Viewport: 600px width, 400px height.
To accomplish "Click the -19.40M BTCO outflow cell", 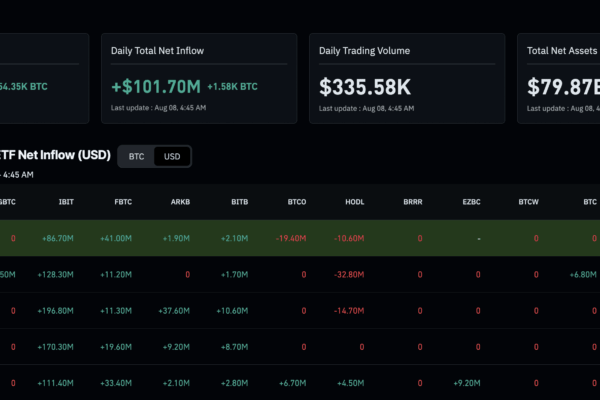I will click(291, 238).
